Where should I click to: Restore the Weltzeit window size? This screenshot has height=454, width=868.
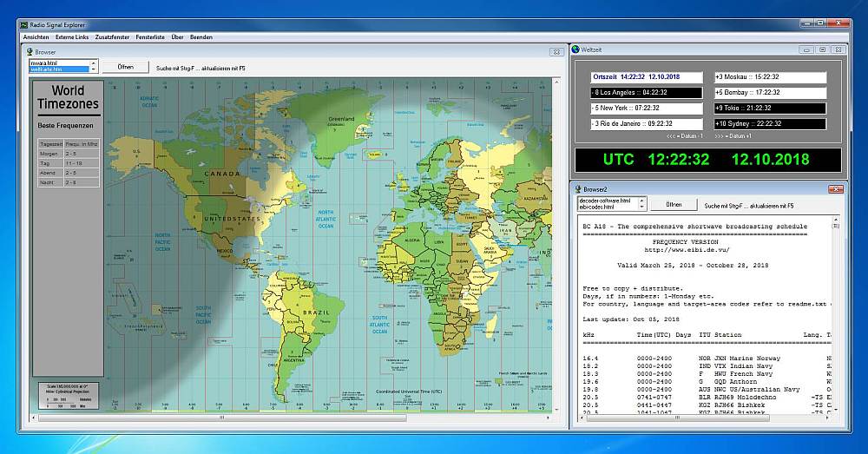(823, 49)
